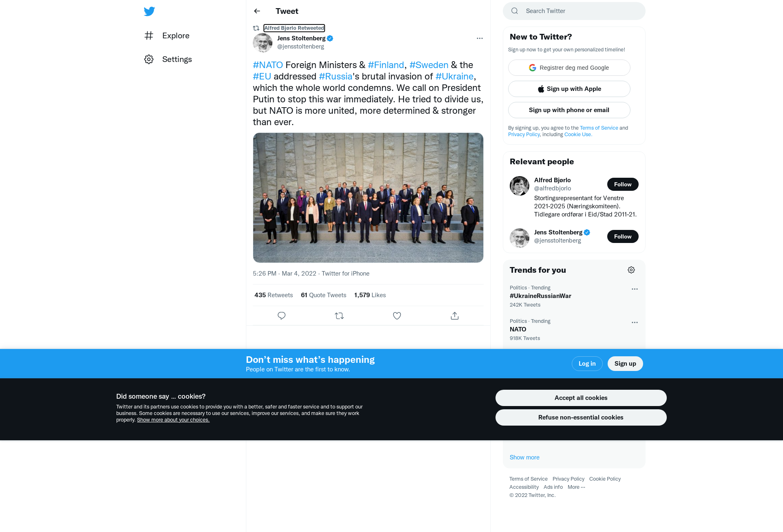Share the tweet with the share icon
This screenshot has height=532, width=783.
(x=455, y=316)
